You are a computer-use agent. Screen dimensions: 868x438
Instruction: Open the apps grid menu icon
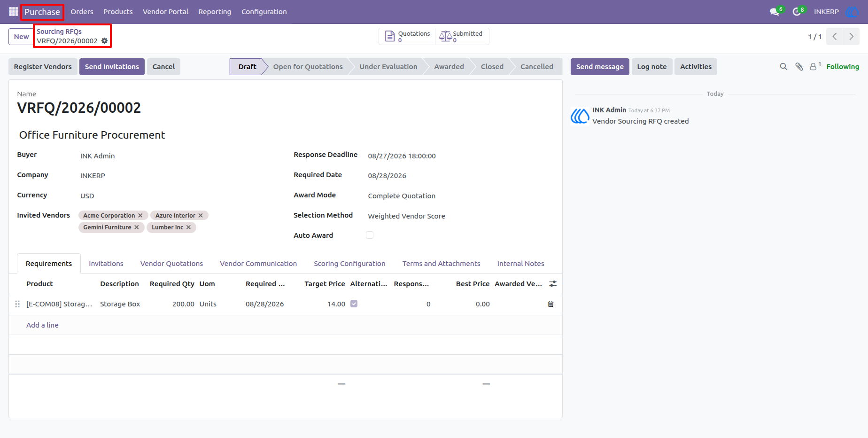pos(13,12)
